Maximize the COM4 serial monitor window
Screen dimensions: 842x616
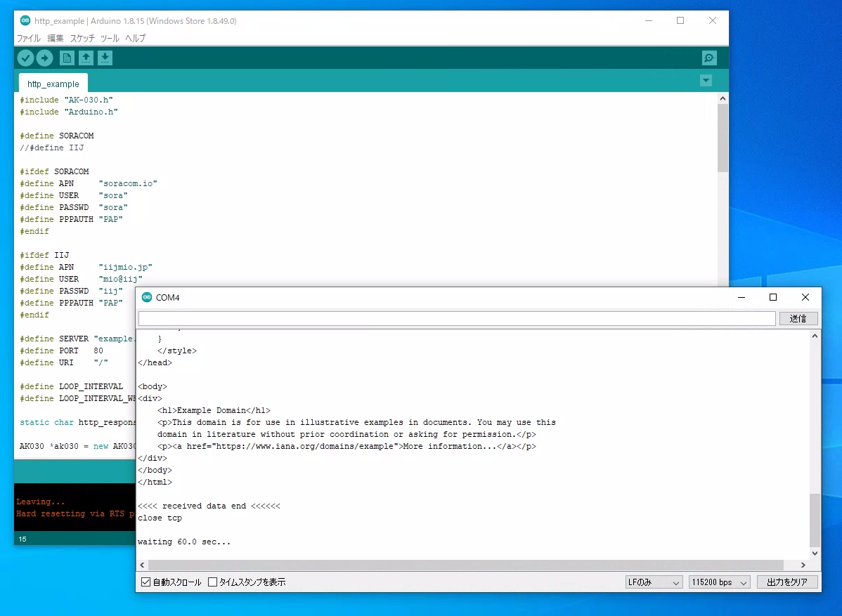tap(773, 297)
